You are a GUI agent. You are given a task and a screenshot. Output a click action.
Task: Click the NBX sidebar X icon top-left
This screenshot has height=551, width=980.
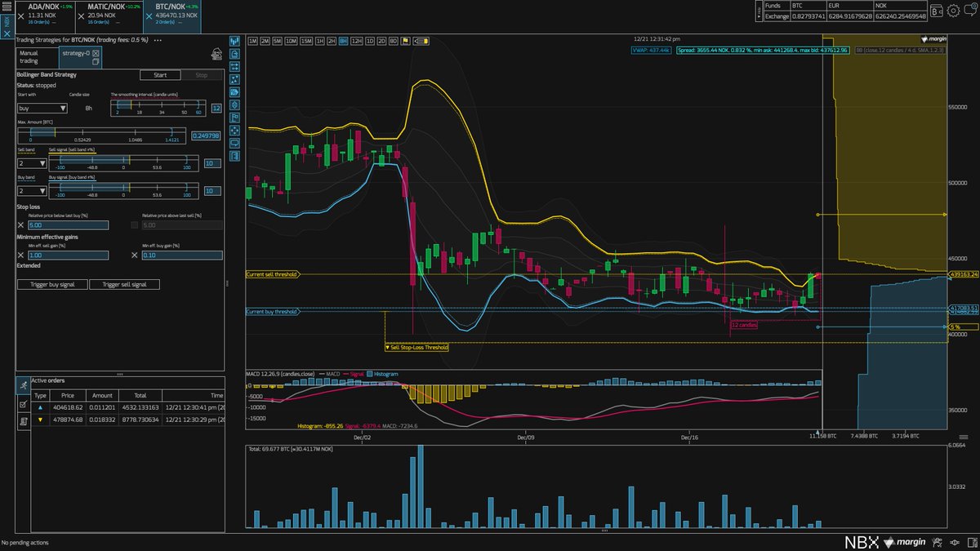7,34
